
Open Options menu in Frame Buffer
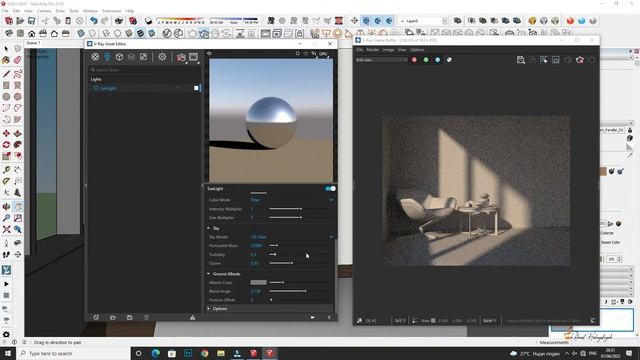(x=418, y=50)
